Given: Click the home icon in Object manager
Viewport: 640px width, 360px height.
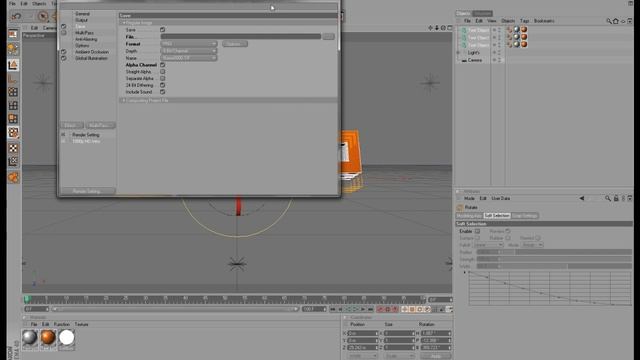Looking at the screenshot, I should 616,21.
